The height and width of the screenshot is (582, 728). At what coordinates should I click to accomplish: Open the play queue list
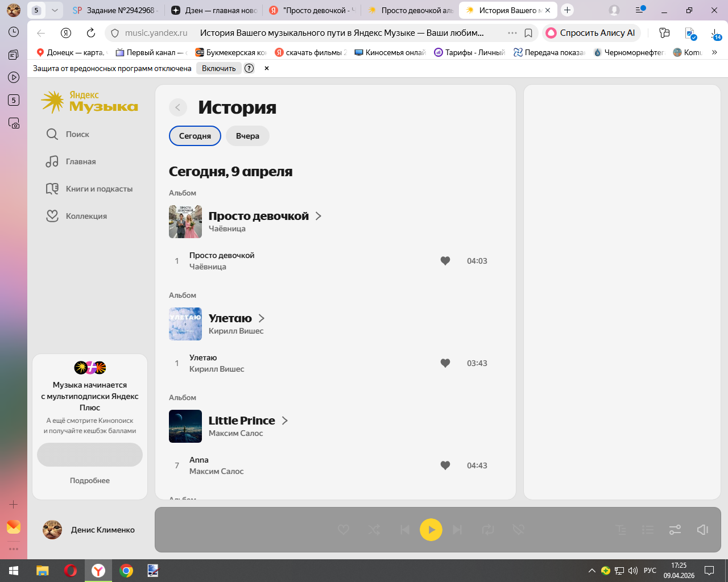coord(648,530)
